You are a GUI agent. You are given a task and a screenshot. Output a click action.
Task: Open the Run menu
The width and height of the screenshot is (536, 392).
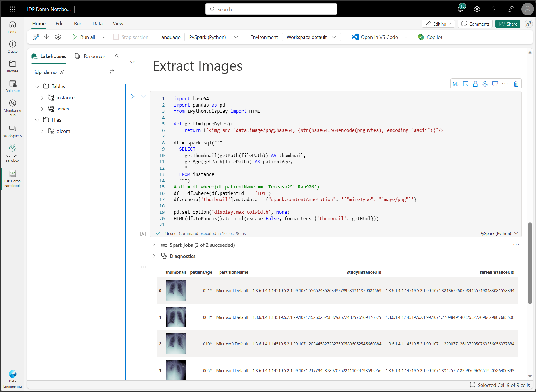(78, 24)
